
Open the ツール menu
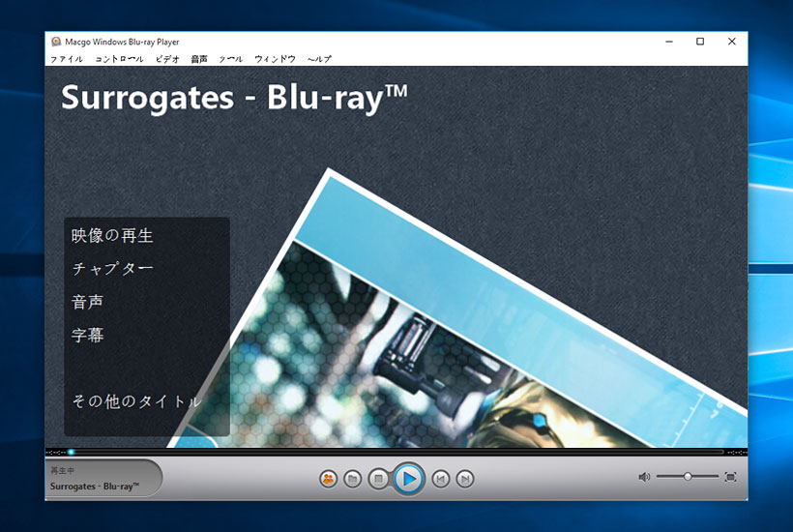[231, 59]
